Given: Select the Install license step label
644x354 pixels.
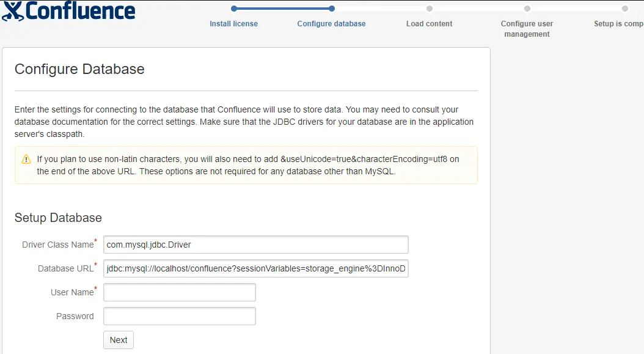Looking at the screenshot, I should pyautogui.click(x=233, y=24).
